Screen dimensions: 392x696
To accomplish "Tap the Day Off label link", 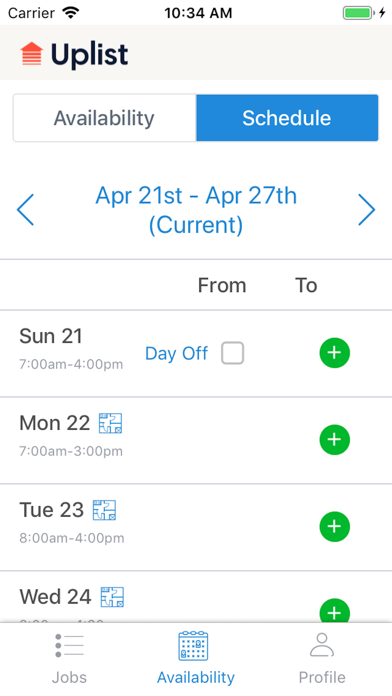I will 177,354.
